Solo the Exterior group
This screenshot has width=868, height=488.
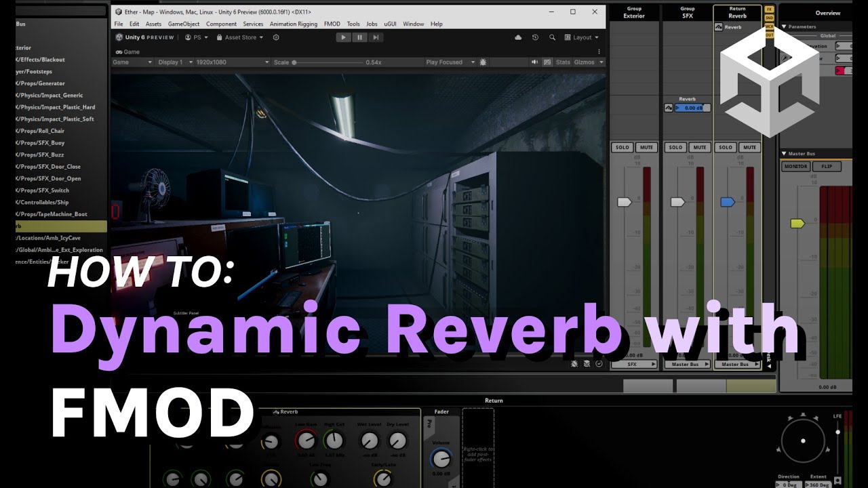[x=622, y=147]
